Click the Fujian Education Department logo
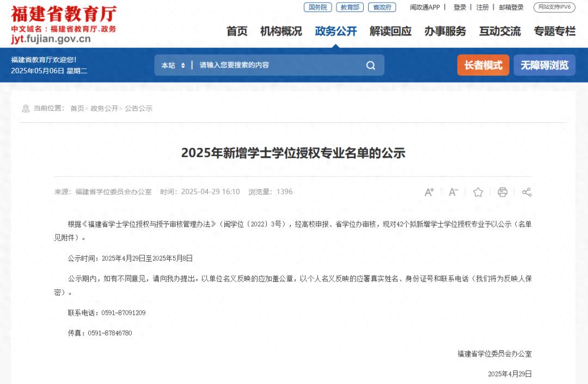Image resolution: width=588 pixels, height=384 pixels. click(x=63, y=24)
